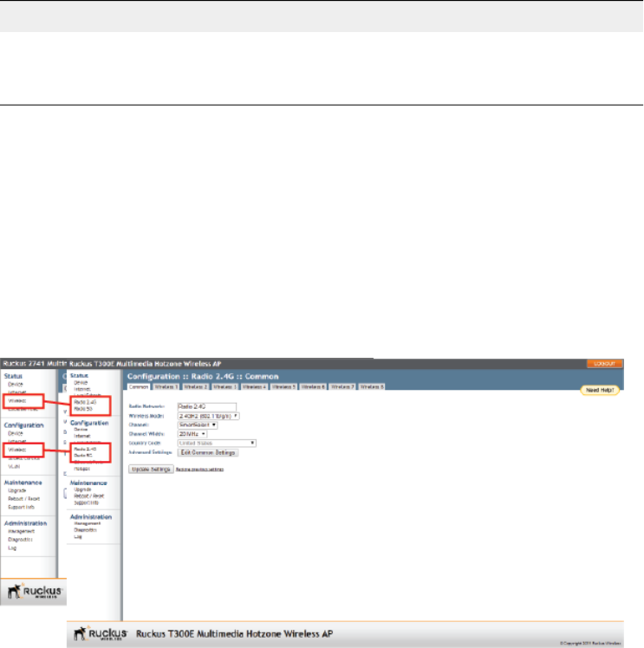Image resolution: width=644 pixels, height=648 pixels.
Task: Click the orange LOGOUT button
Action: (x=604, y=364)
